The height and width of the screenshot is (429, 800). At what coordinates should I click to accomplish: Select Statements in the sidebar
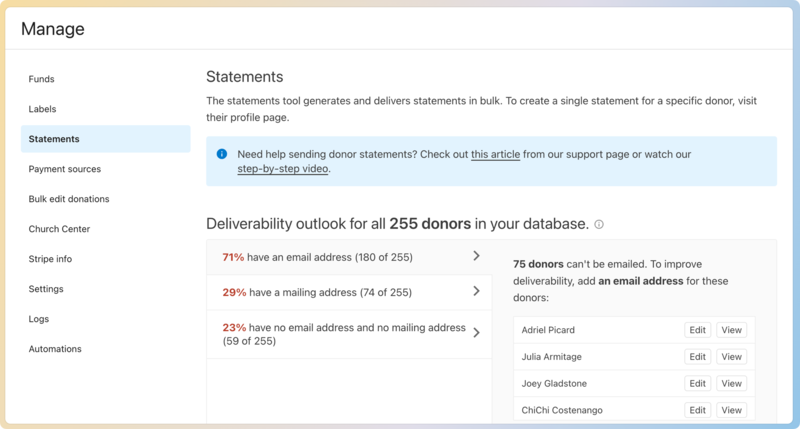click(x=55, y=139)
